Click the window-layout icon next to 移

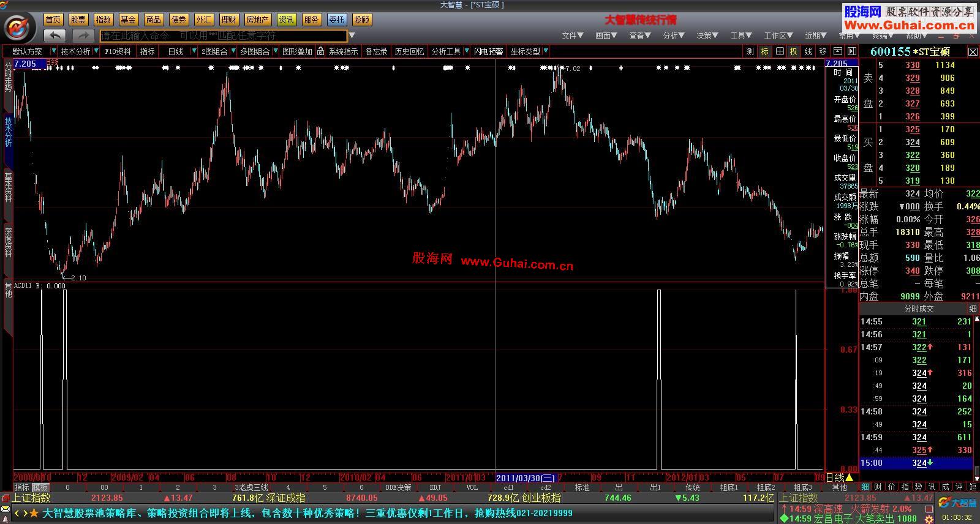pyautogui.click(x=837, y=51)
